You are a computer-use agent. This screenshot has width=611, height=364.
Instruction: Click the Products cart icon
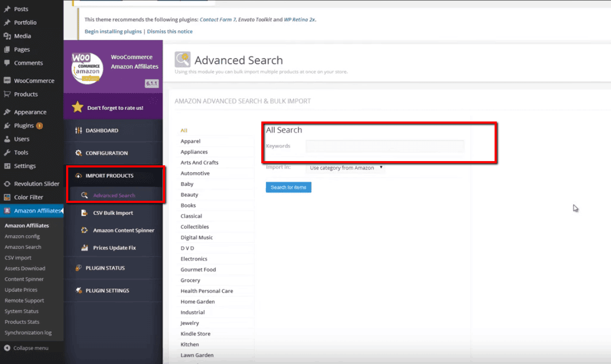7,94
